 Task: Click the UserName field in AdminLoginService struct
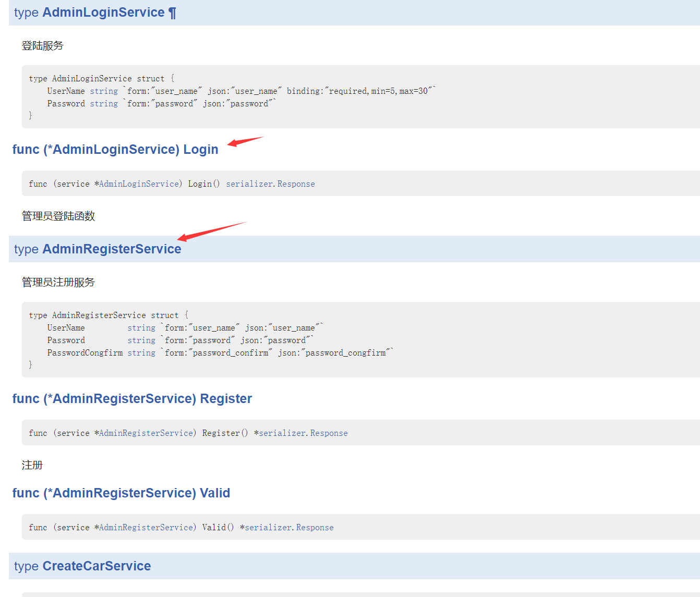click(66, 91)
